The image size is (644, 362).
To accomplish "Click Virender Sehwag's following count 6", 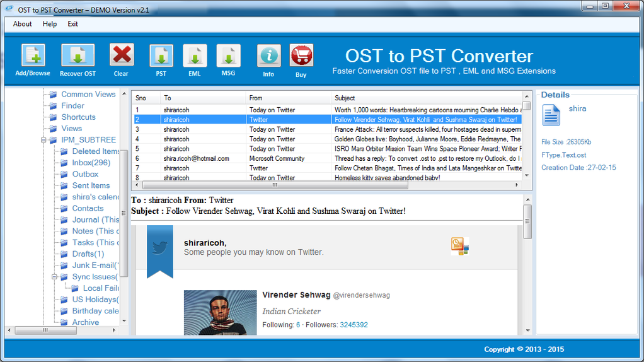I will click(298, 325).
